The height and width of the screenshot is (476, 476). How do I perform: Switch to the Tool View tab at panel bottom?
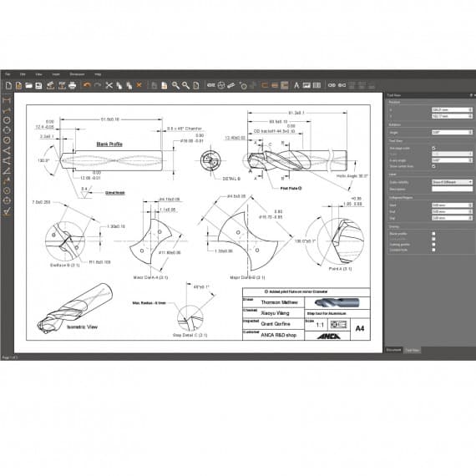point(413,351)
